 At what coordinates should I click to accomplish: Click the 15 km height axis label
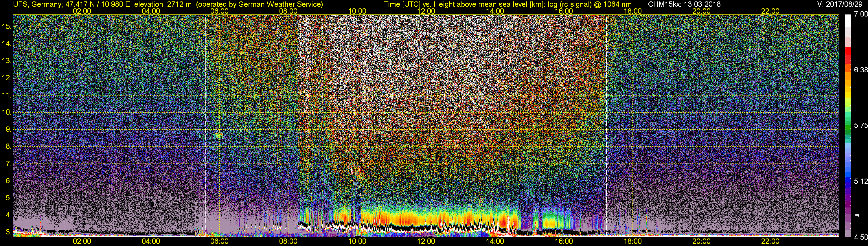pos(6,27)
